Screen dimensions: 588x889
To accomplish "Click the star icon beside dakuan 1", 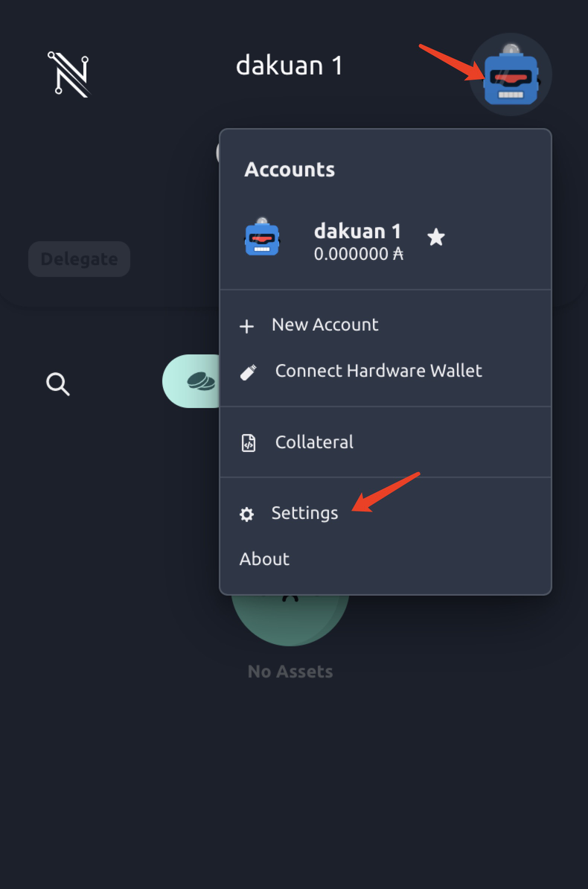I will [x=436, y=238].
